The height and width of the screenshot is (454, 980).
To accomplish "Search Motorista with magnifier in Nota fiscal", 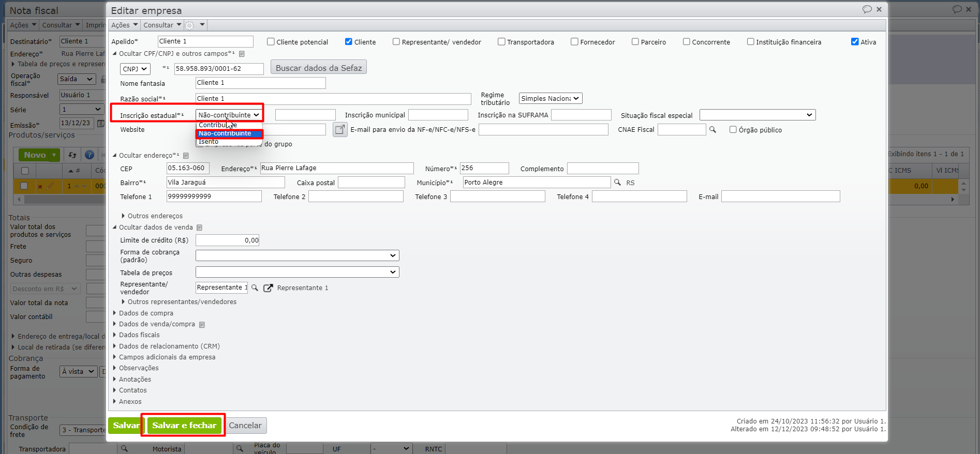I will 240,449.
